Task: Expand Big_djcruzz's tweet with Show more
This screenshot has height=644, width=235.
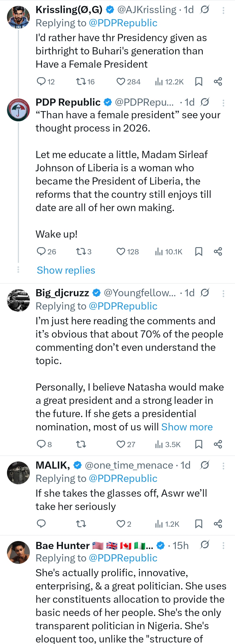Action: coord(187,427)
